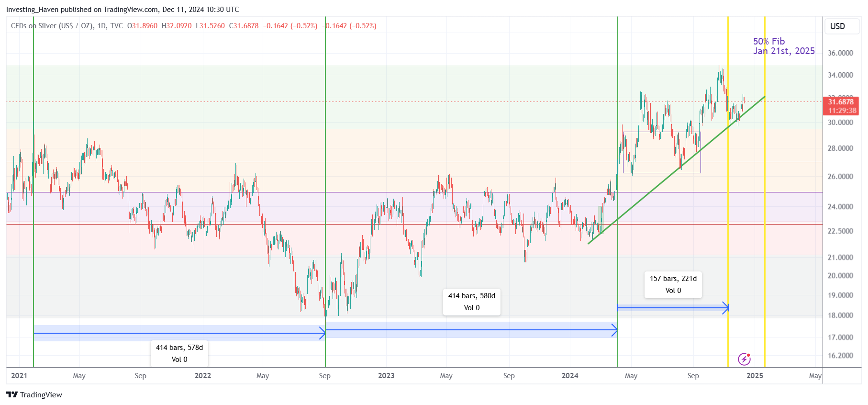Click the low price value L31.5260
This screenshot has height=405, width=868.
[210, 26]
